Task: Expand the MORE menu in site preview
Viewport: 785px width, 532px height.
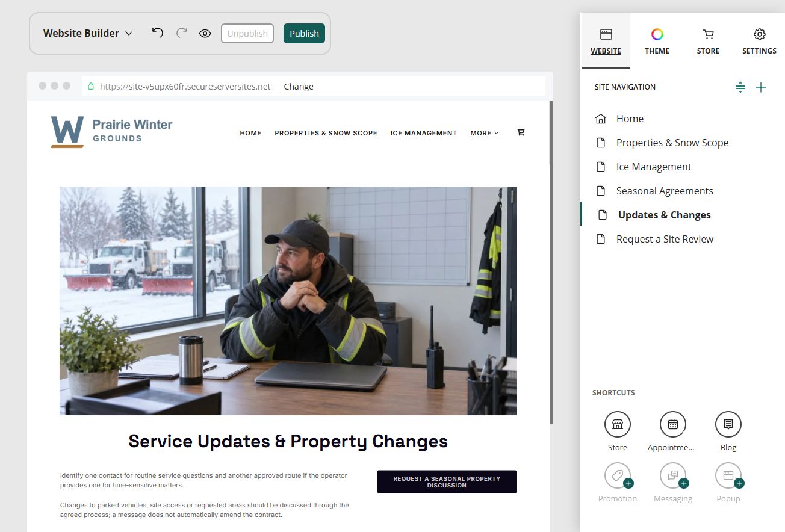Action: pos(485,133)
